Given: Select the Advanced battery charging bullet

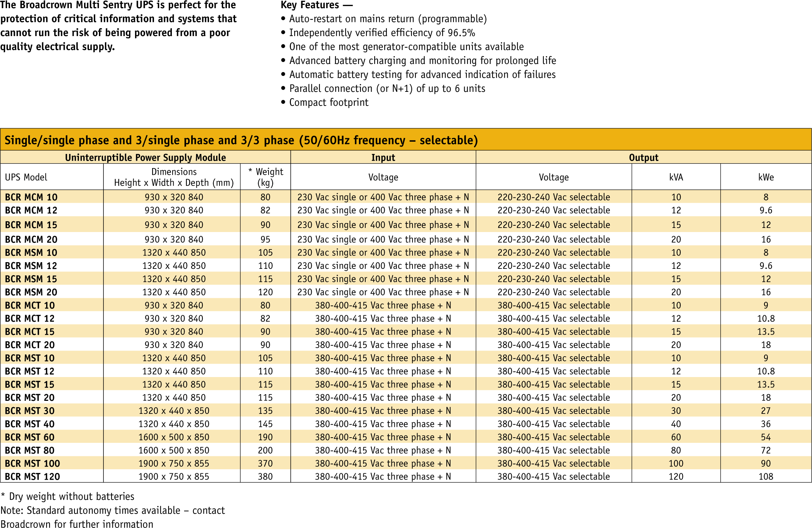Looking at the screenshot, I should pyautogui.click(x=418, y=61).
